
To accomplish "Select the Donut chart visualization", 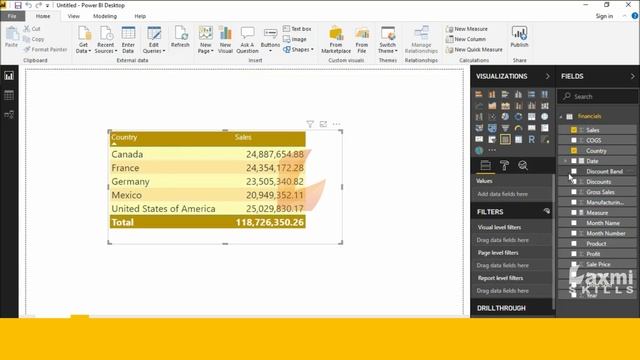I will (x=518, y=117).
